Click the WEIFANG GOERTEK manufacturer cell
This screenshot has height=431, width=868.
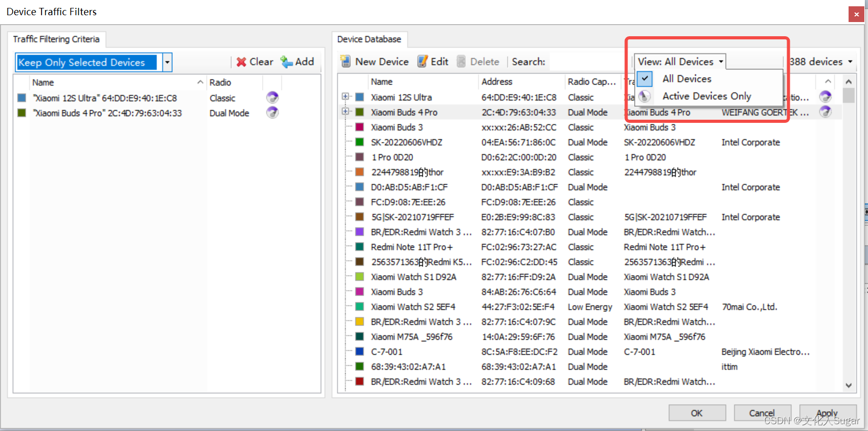tap(765, 112)
